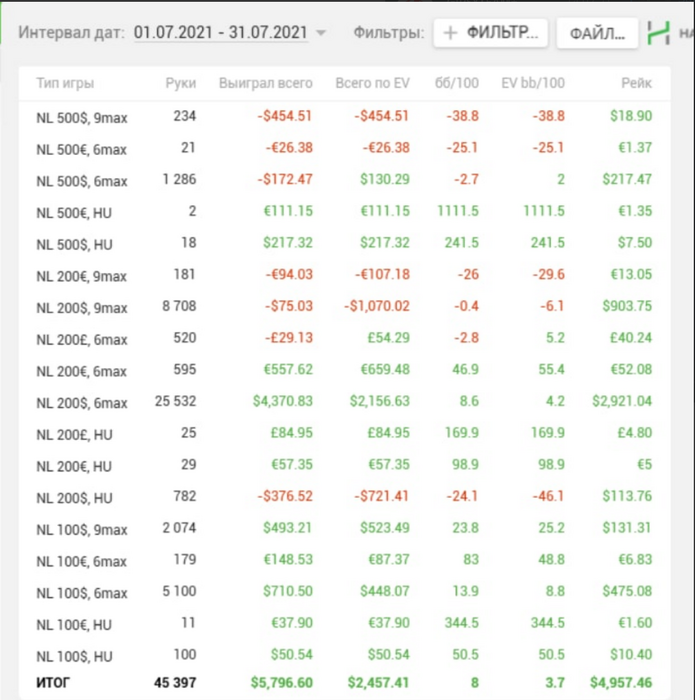This screenshot has width=695, height=700.
Task: Sort by Рейк column header
Action: coord(637,83)
